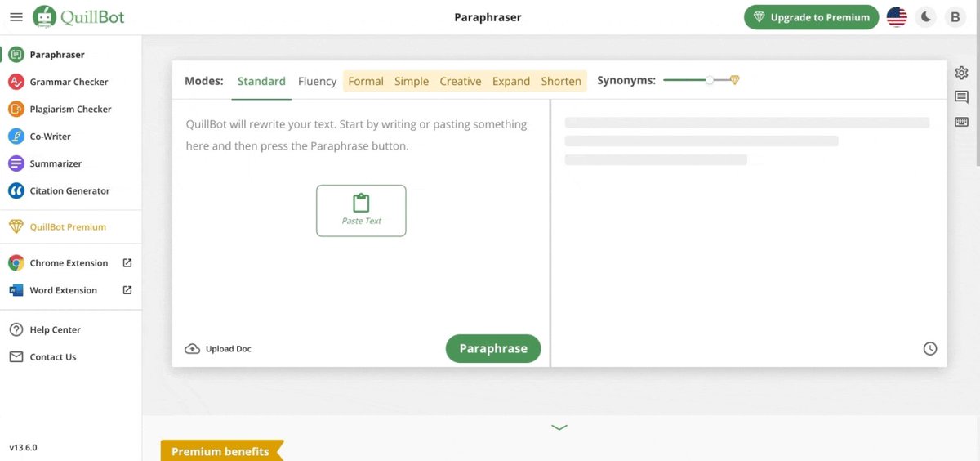Click the Grammar Checker sidebar label
The image size is (980, 461).
(x=69, y=82)
